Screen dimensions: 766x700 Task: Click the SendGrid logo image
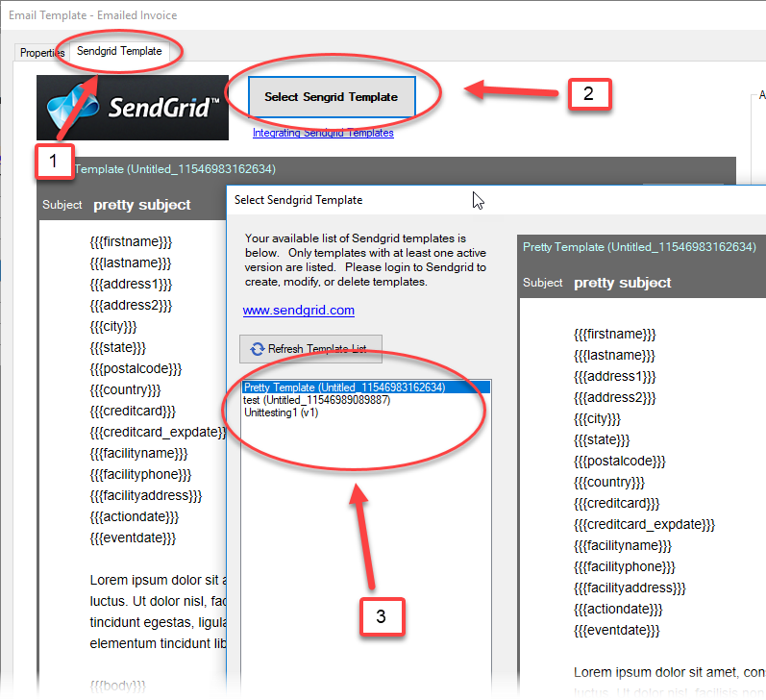[133, 108]
